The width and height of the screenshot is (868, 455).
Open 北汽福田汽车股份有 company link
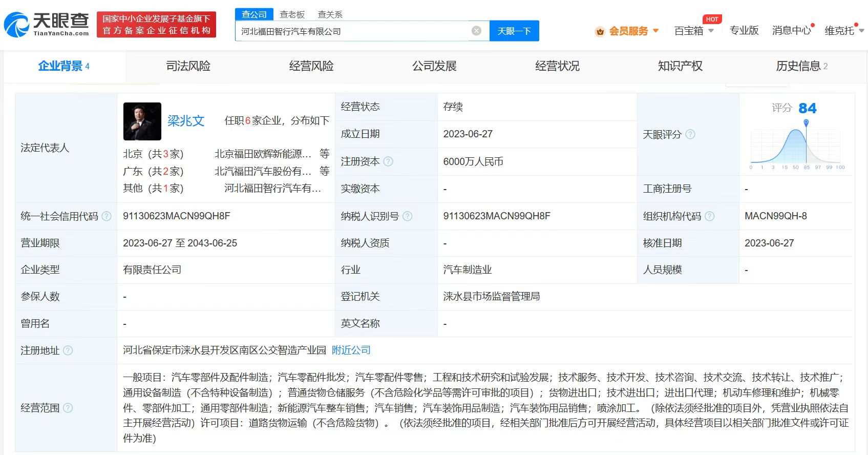[263, 171]
